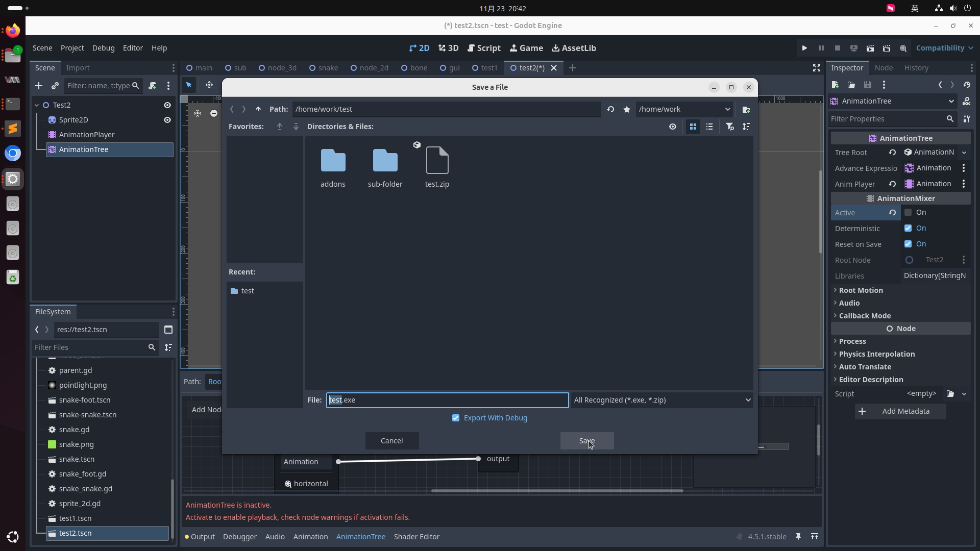Viewport: 980px width, 551px height.
Task: Select the test.zip file thumbnail
Action: click(437, 161)
